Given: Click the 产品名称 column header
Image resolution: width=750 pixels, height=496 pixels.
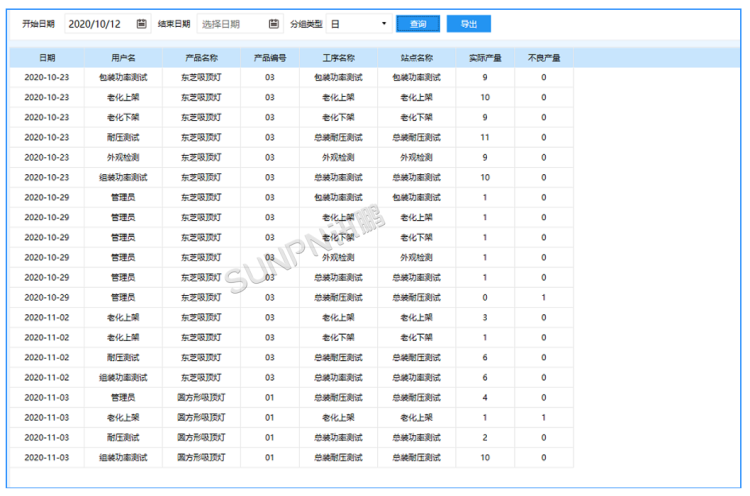Looking at the screenshot, I should (201, 58).
